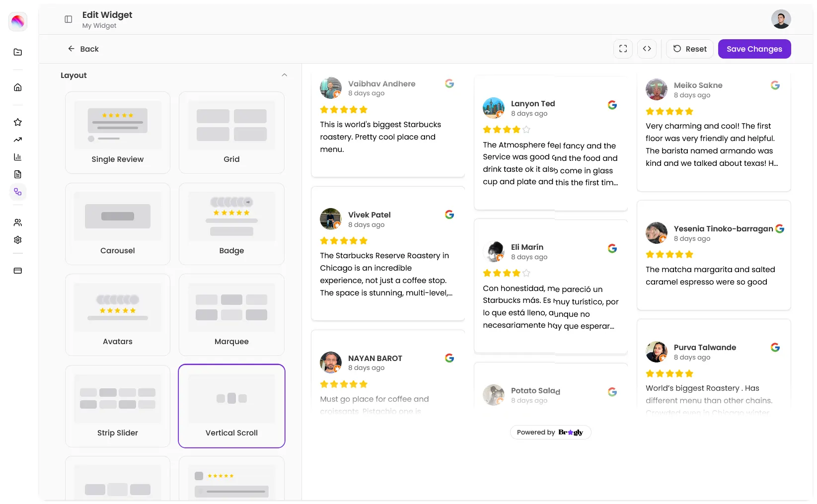Open the document icon in the sidebar
This screenshot has width=817, height=504.
18,174
